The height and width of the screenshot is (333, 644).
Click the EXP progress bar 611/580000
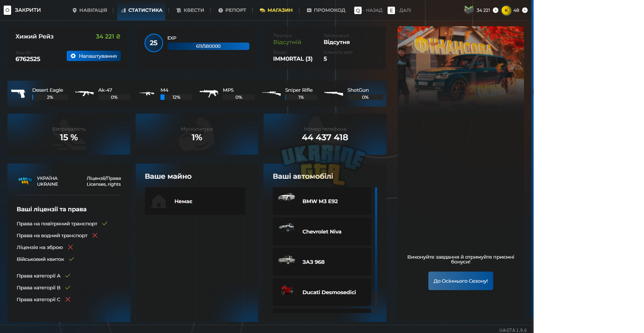(208, 46)
